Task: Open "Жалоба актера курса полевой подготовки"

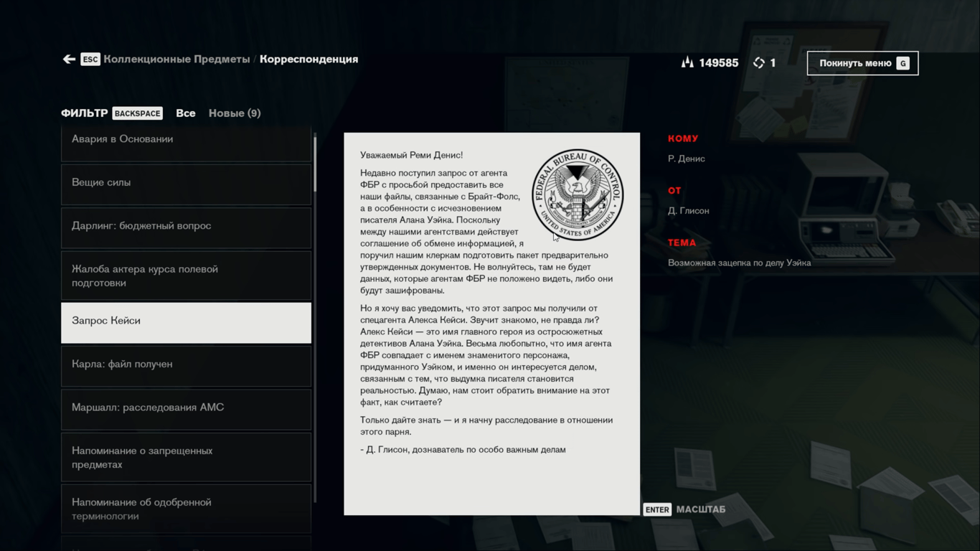Action: (186, 275)
